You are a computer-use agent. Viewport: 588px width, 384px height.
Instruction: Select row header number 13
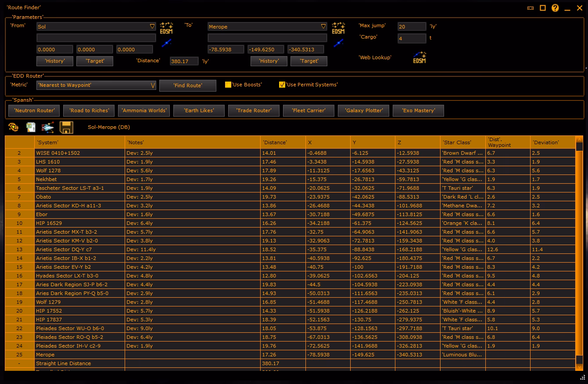click(x=19, y=249)
